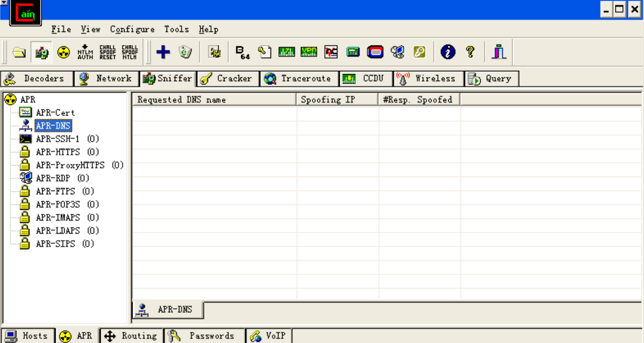Click the NTLM AUTH toolbar icon

pos(85,52)
